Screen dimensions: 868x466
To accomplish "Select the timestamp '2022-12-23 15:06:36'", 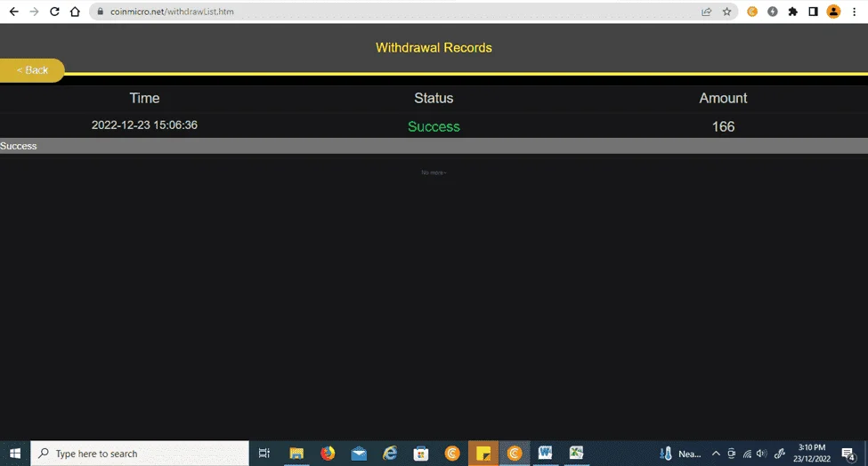I will click(x=144, y=125).
